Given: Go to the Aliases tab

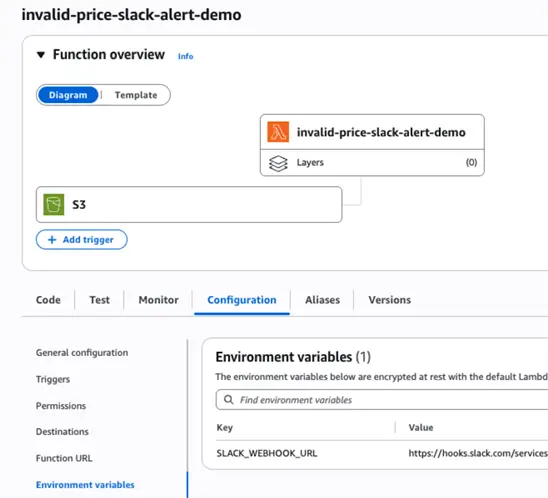Looking at the screenshot, I should pyautogui.click(x=323, y=300).
